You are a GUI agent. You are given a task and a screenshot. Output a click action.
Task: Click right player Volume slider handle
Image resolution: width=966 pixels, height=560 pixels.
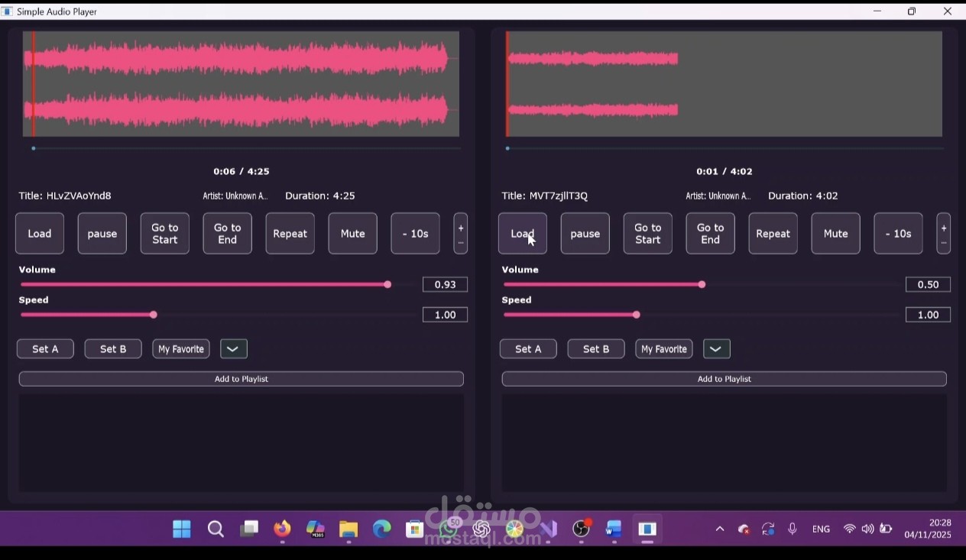coord(702,284)
